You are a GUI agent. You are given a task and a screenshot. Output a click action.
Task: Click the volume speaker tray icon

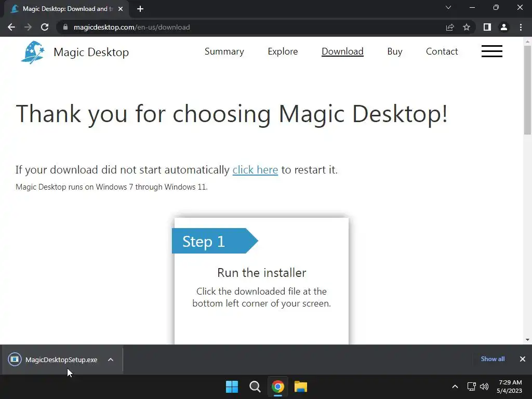coord(484,387)
